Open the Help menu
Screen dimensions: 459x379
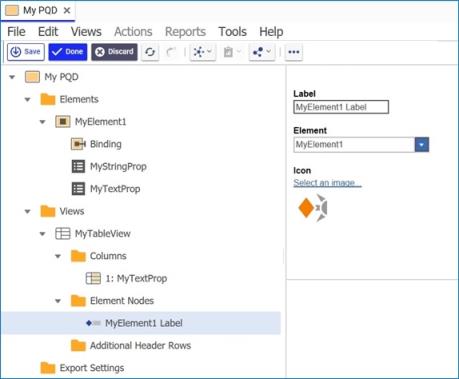pyautogui.click(x=271, y=32)
